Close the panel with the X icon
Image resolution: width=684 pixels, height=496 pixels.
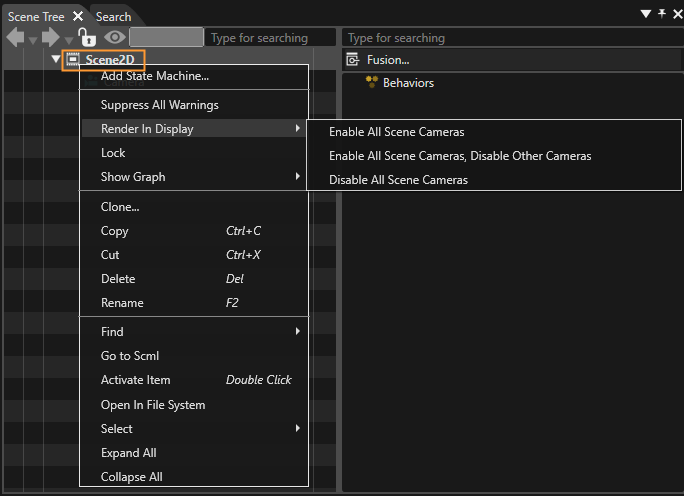tap(677, 14)
